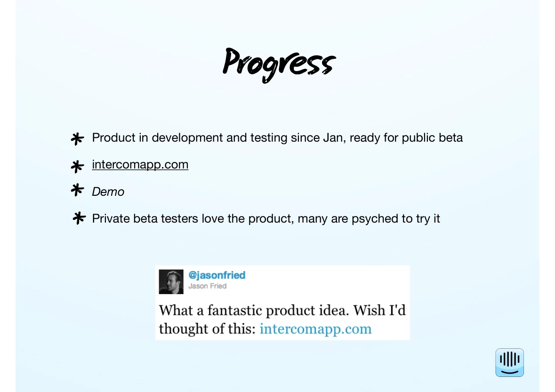Open the blue intercomapp.com link in tweet
The image size is (555, 392).
pos(315,328)
